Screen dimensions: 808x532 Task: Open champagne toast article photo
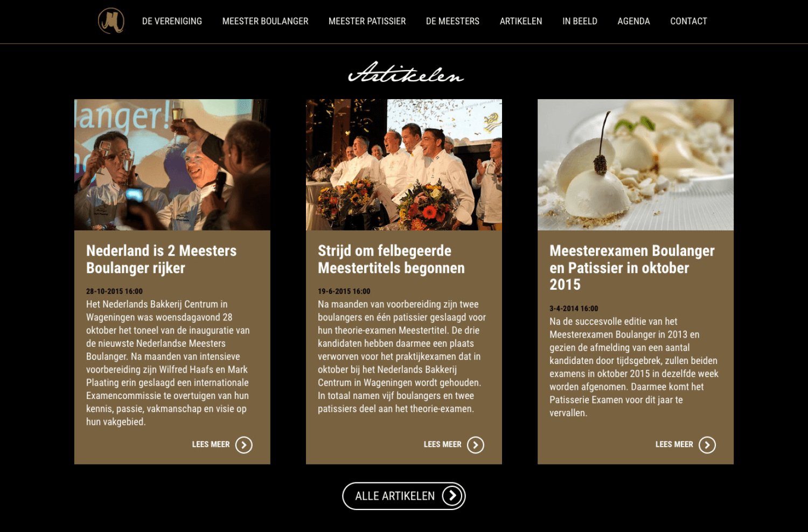coord(172,165)
